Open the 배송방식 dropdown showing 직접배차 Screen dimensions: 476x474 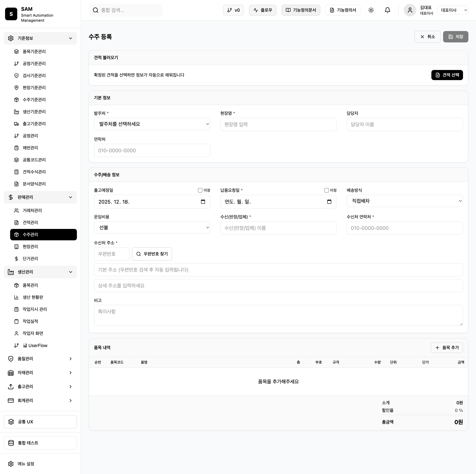(404, 201)
